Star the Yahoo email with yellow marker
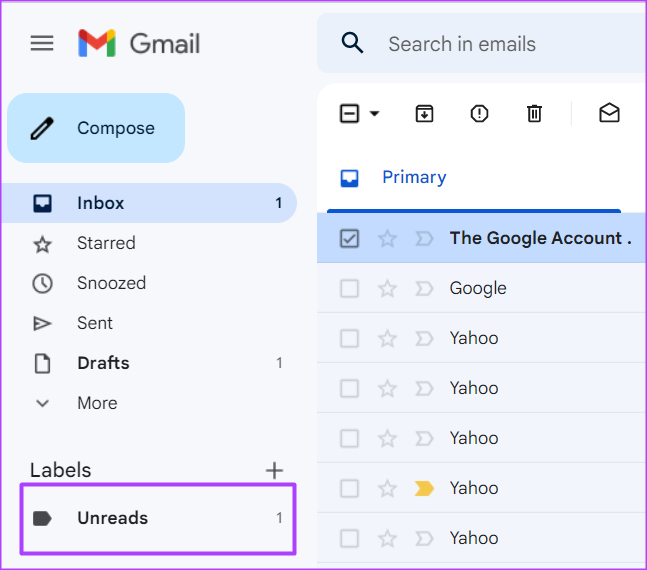 click(x=387, y=488)
